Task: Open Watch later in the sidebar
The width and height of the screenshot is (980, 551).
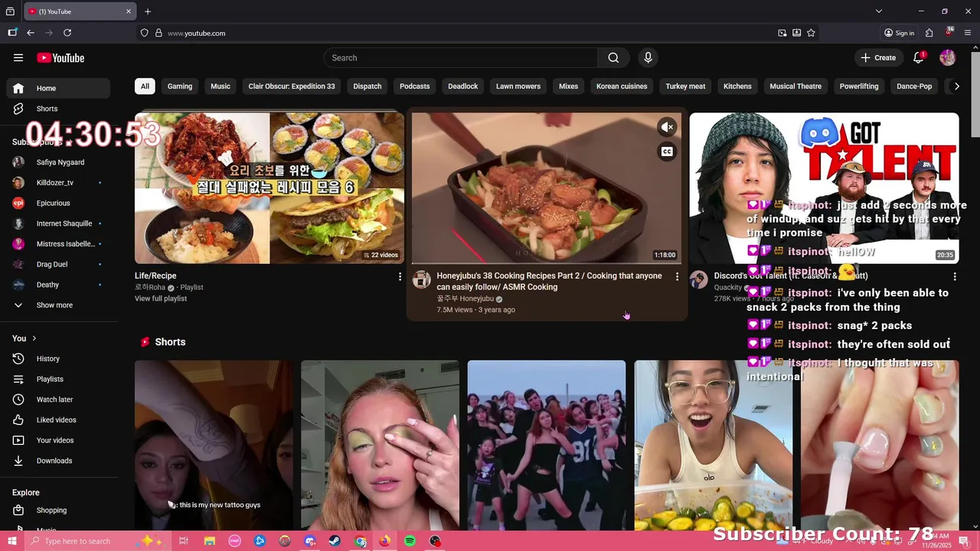Action: click(58, 399)
